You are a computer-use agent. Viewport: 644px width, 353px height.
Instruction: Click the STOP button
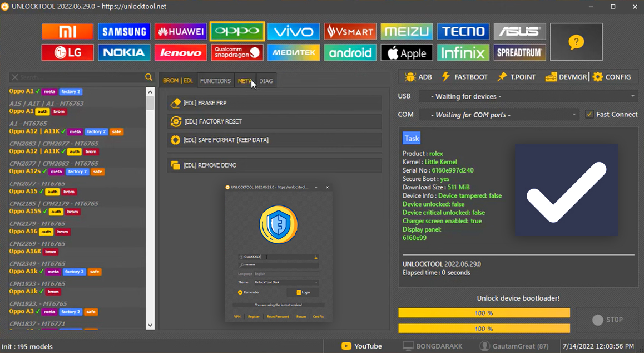point(607,320)
